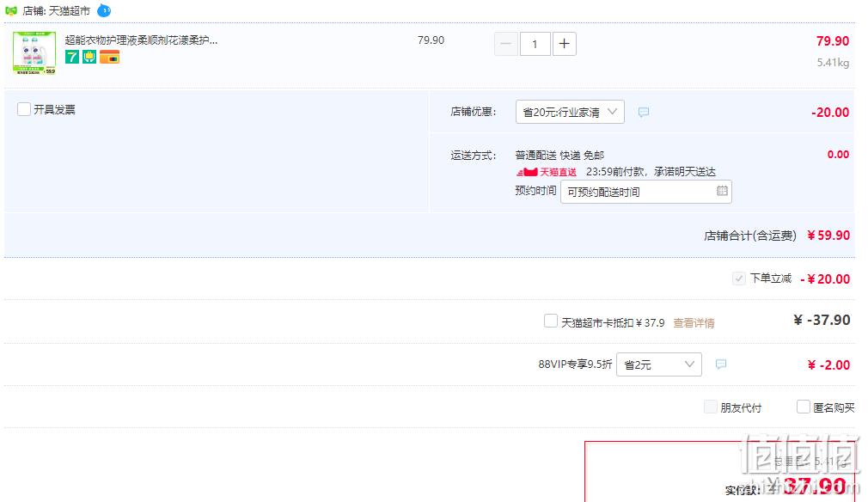Image resolution: width=868 pixels, height=502 pixels.
Task: Expand the 省20元 shop discount dropdown
Action: (570, 112)
